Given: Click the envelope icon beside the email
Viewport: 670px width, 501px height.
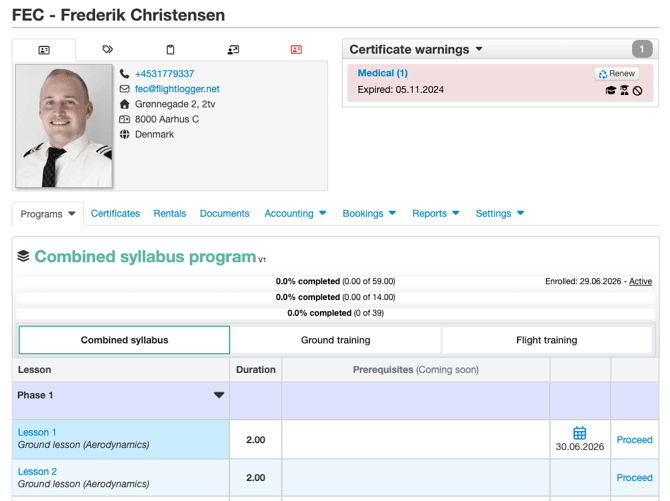Looking at the screenshot, I should click(x=124, y=89).
